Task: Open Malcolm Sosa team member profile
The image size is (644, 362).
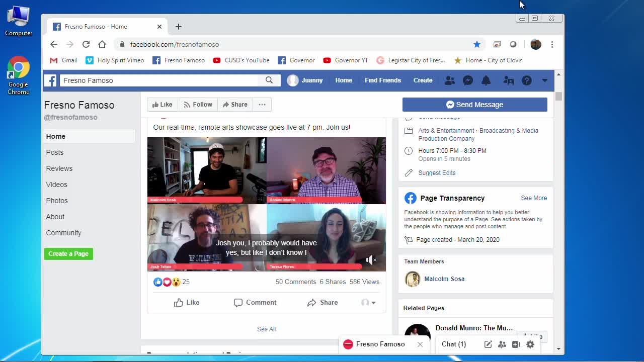Action: (x=444, y=279)
